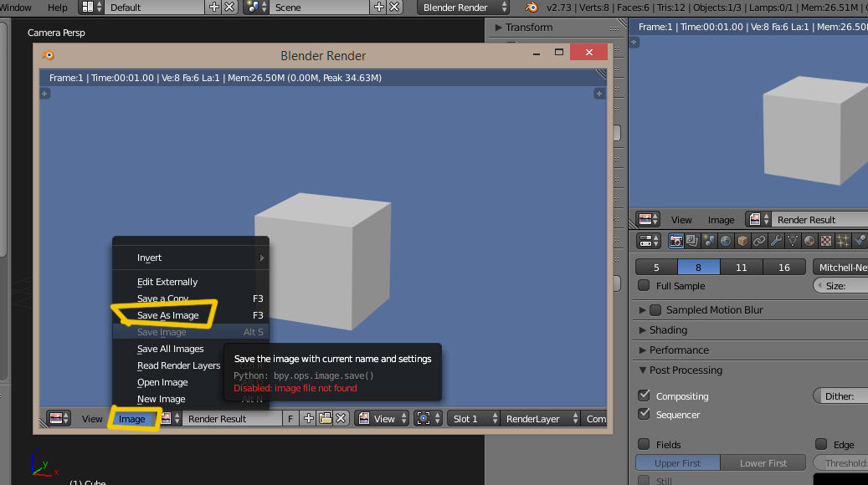The height and width of the screenshot is (485, 868).
Task: Click the screen layout browse icon
Action: (x=92, y=8)
